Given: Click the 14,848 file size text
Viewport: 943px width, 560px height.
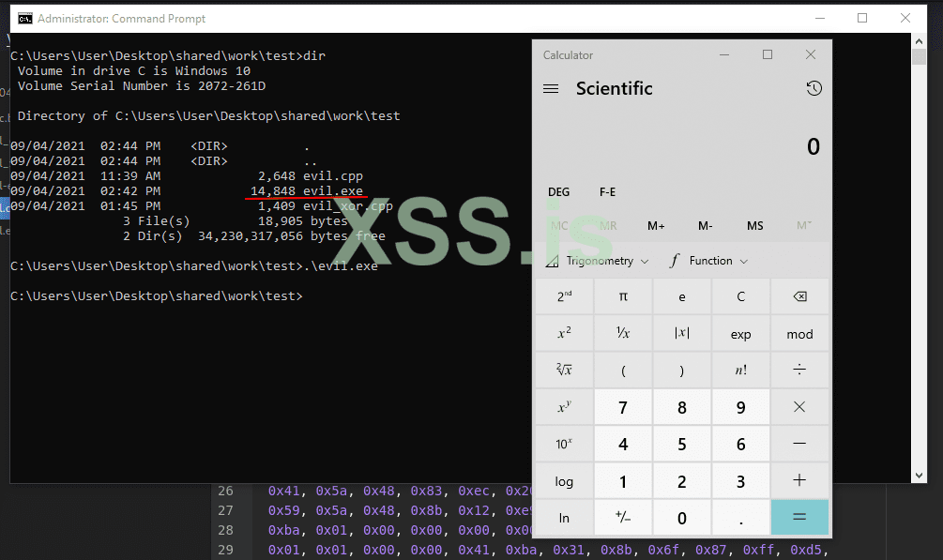Looking at the screenshot, I should point(272,190).
